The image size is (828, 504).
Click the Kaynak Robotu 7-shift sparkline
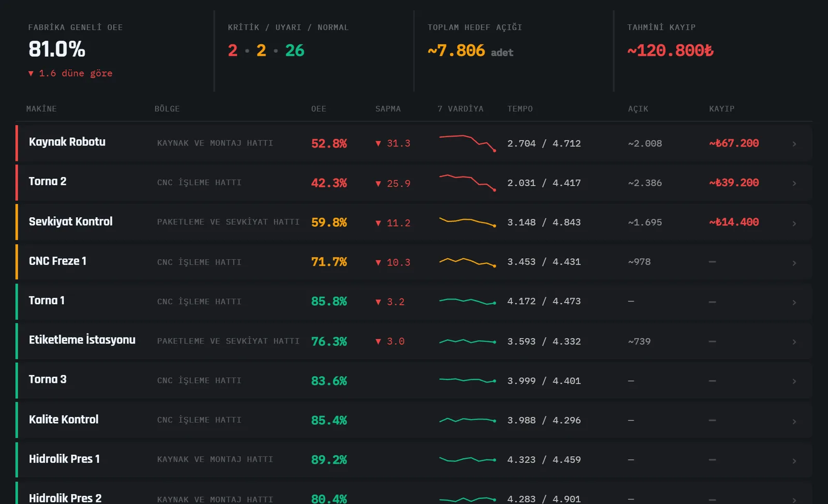[467, 143]
